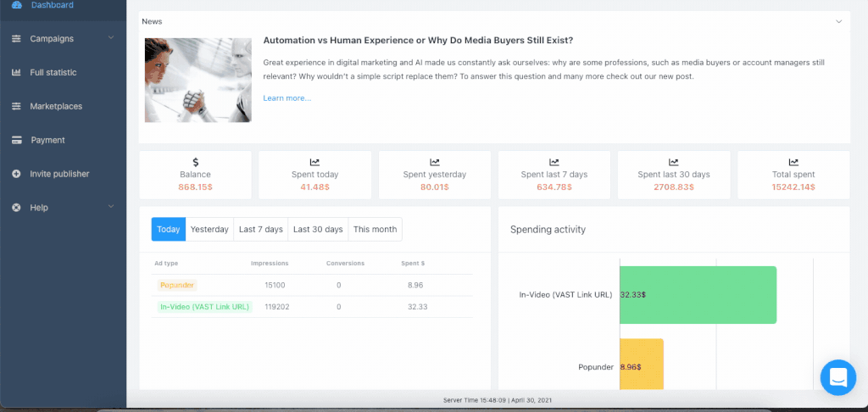
Task: Switch to Last 7 days tab
Action: coord(261,229)
